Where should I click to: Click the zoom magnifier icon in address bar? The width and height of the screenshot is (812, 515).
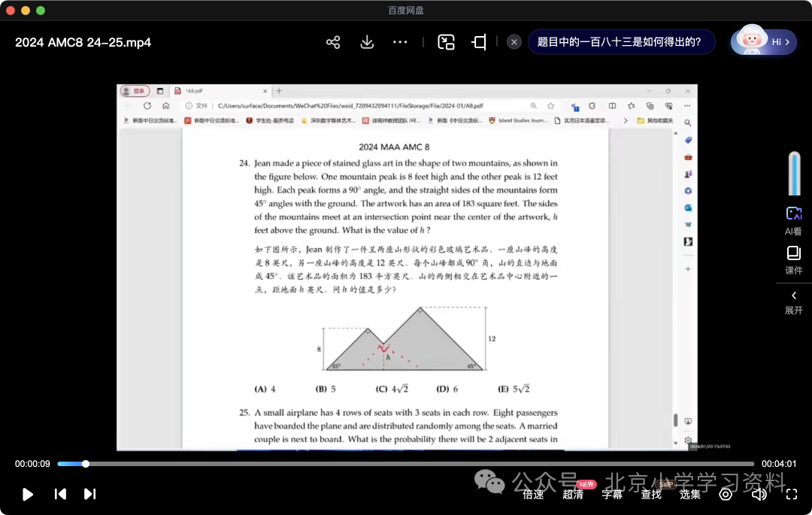click(533, 105)
